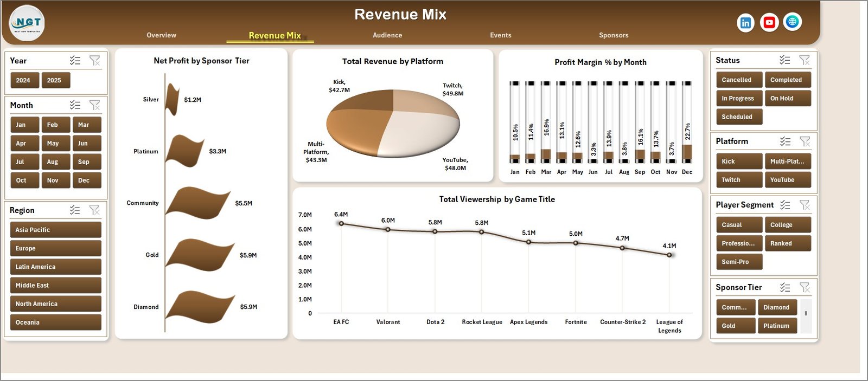Open the website globe icon

pyautogui.click(x=792, y=22)
